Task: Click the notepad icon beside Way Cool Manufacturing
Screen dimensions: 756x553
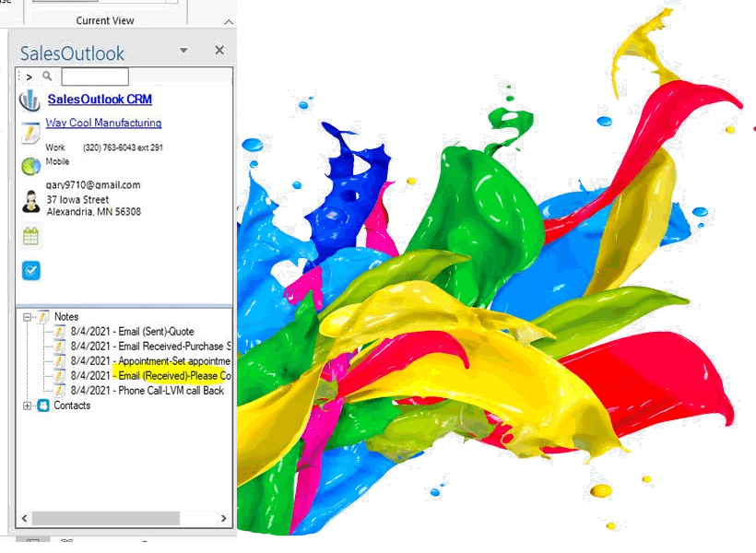Action: coord(30,133)
